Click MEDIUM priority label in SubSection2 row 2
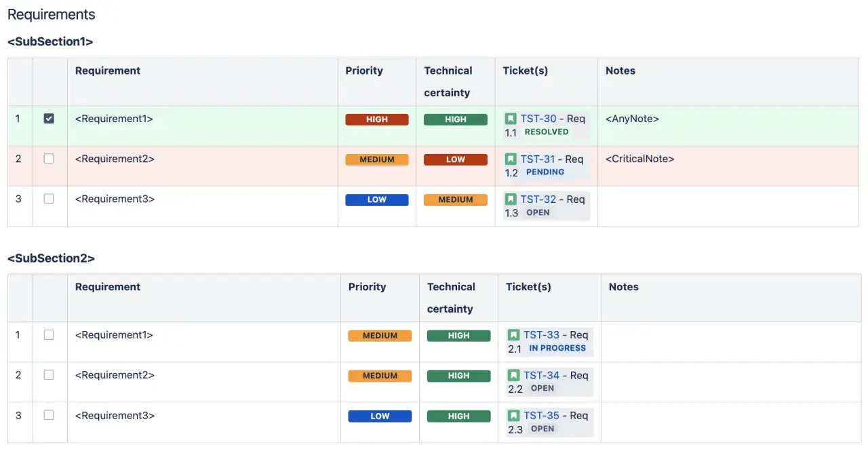The image size is (868, 449). click(380, 376)
